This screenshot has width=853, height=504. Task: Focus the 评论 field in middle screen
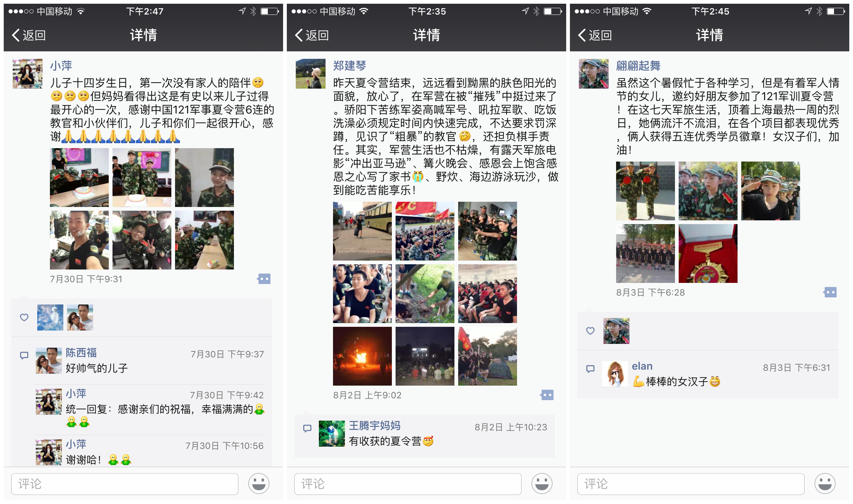[408, 484]
